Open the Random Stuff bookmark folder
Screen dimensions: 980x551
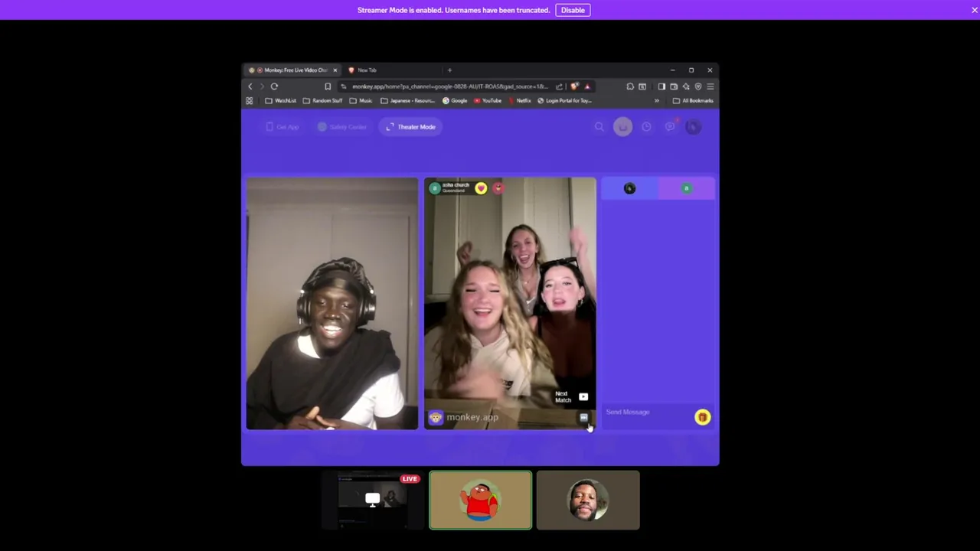click(x=322, y=101)
